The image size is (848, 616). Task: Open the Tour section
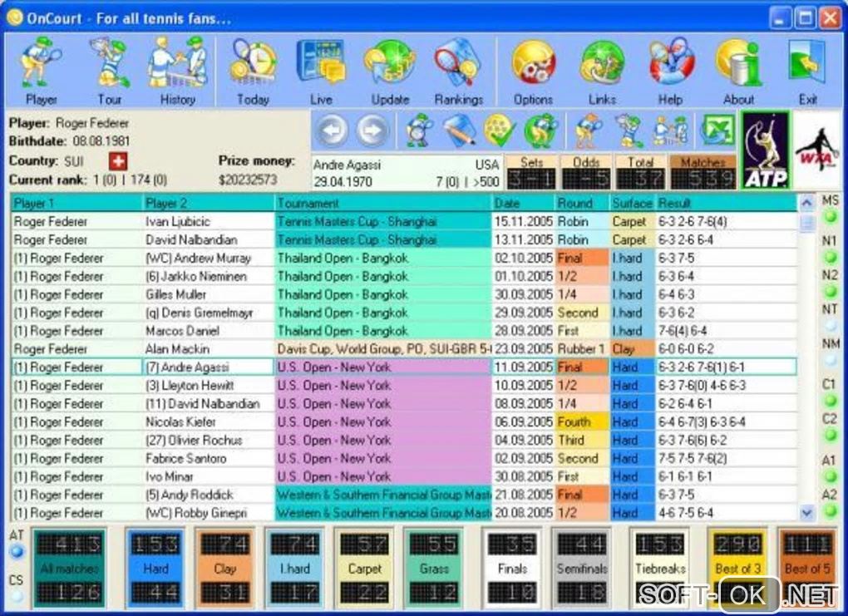[110, 71]
